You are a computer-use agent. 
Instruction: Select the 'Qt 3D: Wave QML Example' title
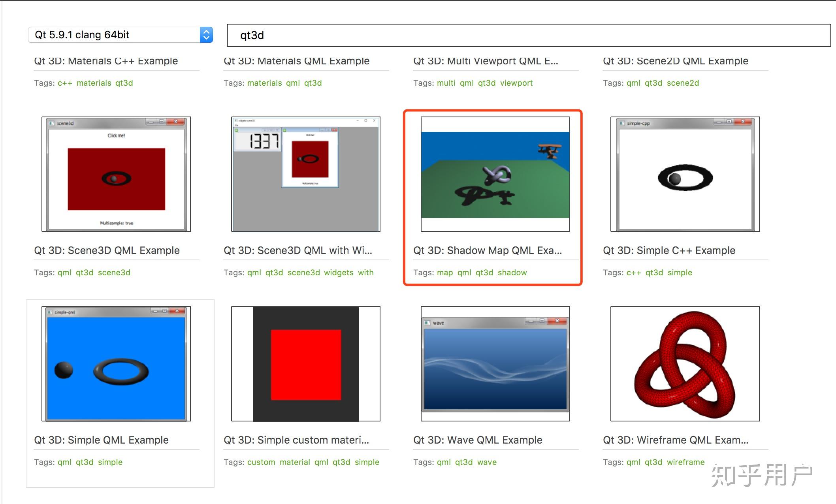[x=478, y=440]
